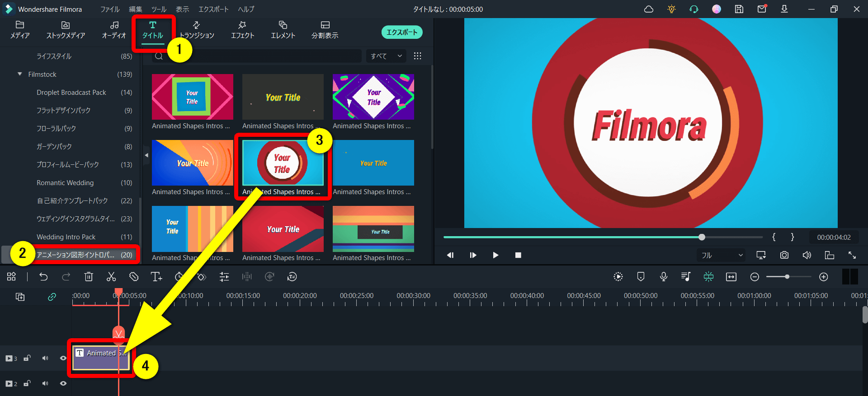Click the zoom in plus icon
Screen dimensions: 868x396
[824, 277]
